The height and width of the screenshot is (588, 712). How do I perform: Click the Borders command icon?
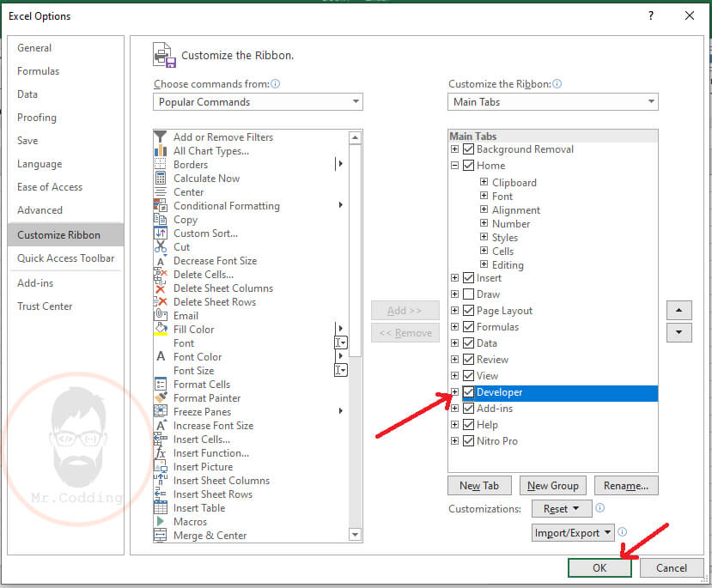point(161,164)
